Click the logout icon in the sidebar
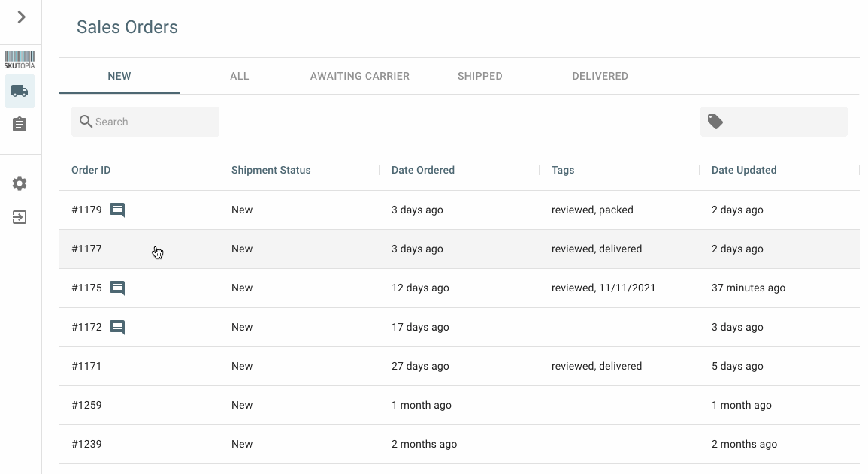868x474 pixels. pos(20,218)
